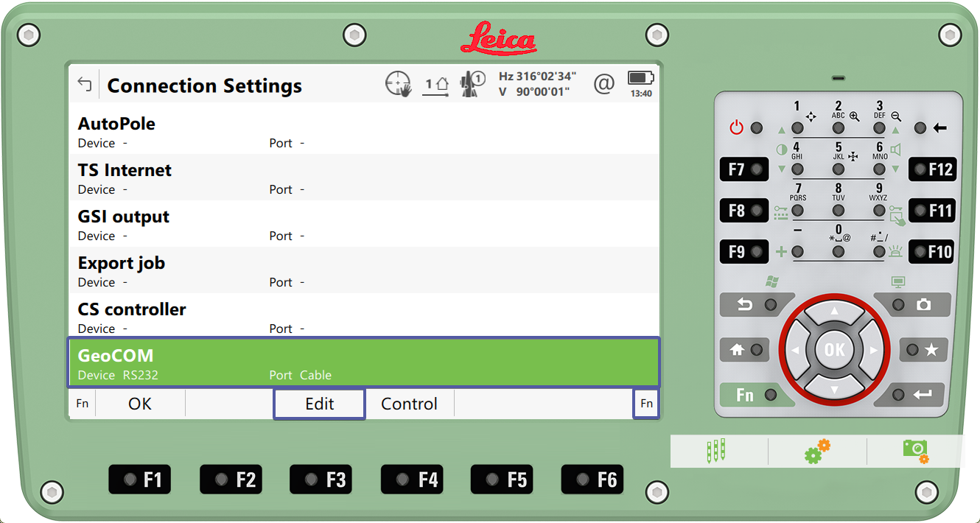The width and height of the screenshot is (980, 523).
Task: Hit the F11 function key
Action: (x=932, y=211)
